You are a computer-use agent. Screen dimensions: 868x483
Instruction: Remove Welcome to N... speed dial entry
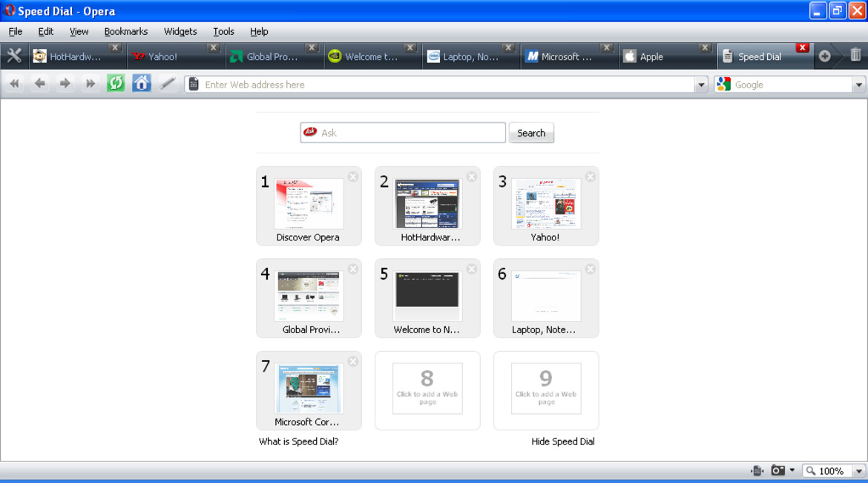[x=472, y=269]
